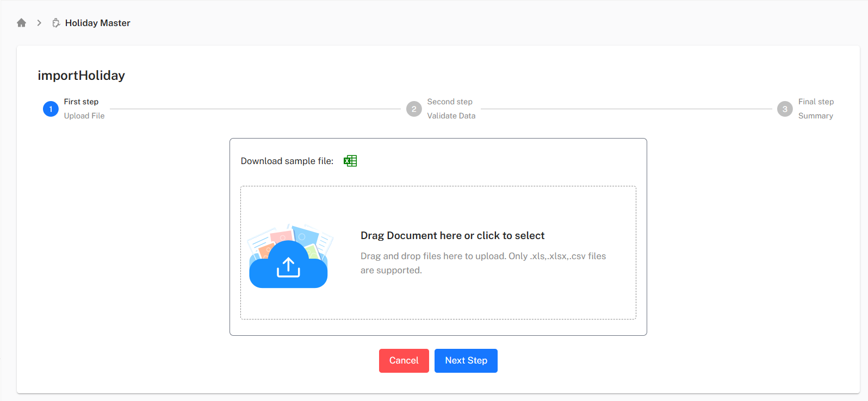Click the 'Upload File' step description

[84, 116]
